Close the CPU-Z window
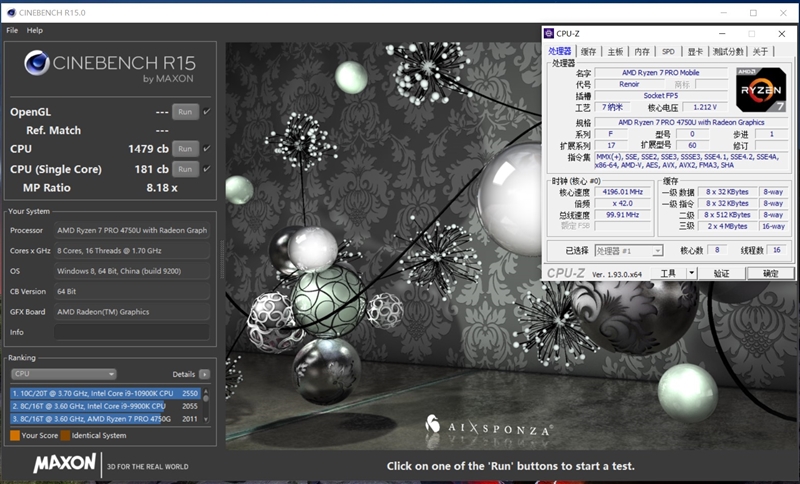The height and width of the screenshot is (484, 800). tap(782, 34)
